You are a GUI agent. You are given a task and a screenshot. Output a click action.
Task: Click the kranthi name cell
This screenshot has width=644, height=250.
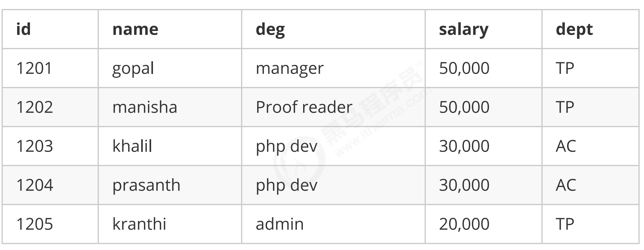point(170,224)
